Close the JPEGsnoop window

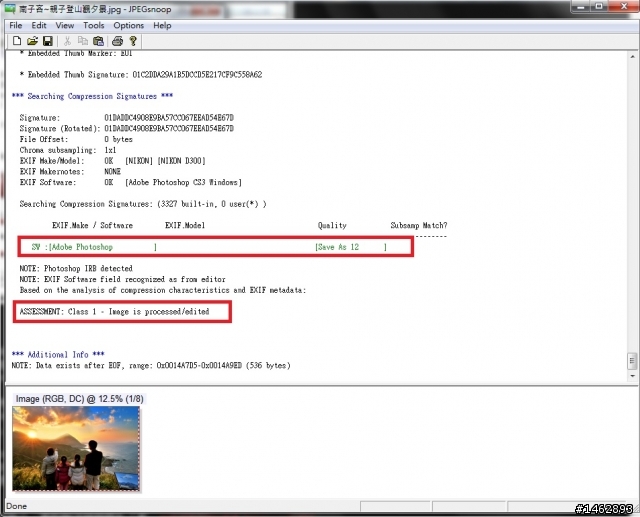[624, 7]
